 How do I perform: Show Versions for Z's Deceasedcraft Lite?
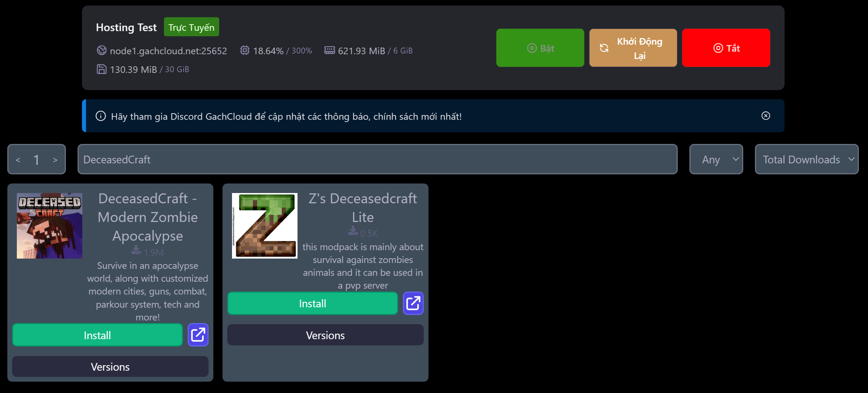[x=325, y=335]
